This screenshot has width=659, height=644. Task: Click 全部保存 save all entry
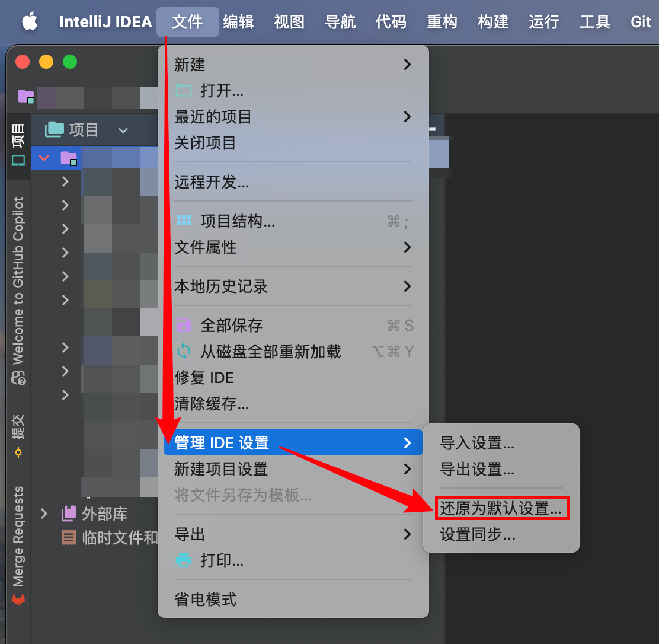coord(231,326)
